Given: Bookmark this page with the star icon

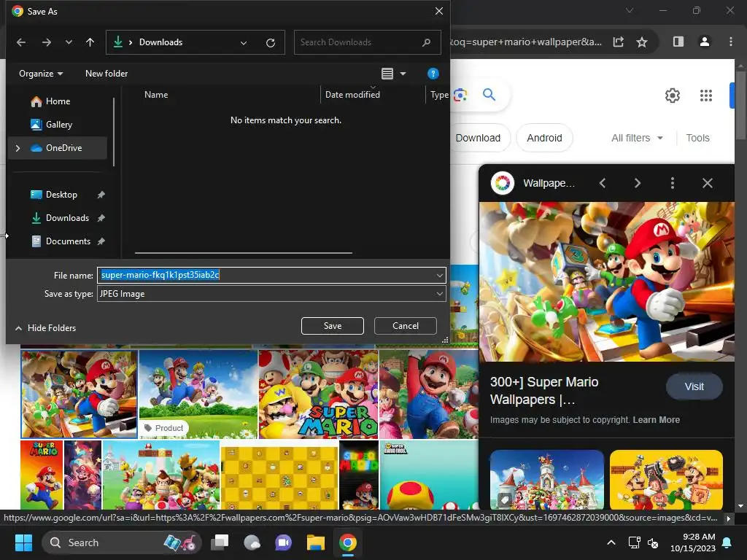Looking at the screenshot, I should [642, 42].
